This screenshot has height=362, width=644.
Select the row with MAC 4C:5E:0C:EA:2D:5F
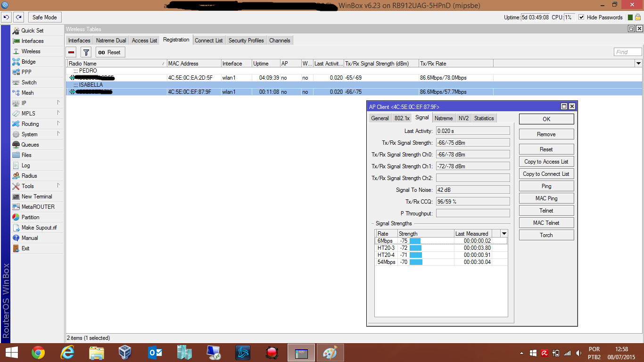[354, 78]
